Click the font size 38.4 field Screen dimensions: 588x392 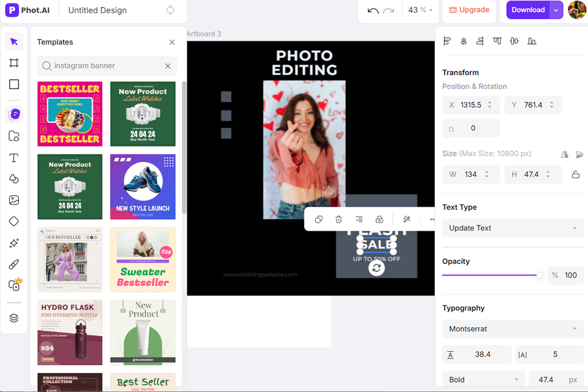click(477, 355)
